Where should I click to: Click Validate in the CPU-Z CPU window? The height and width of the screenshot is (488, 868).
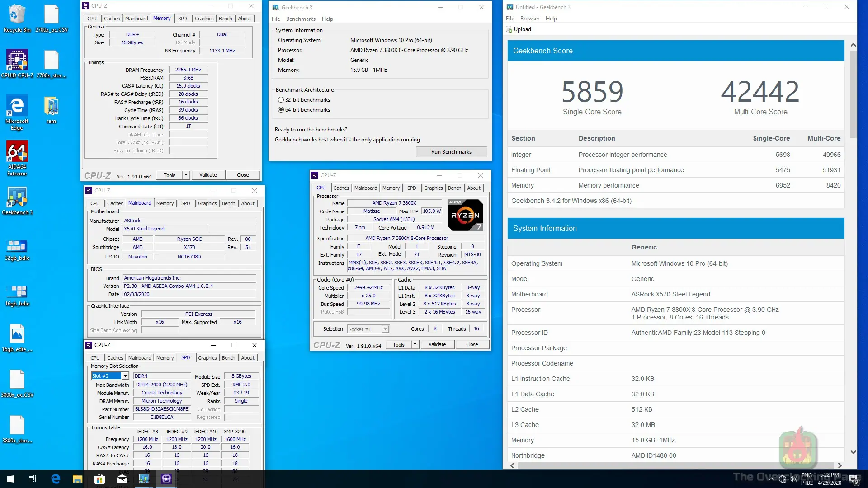click(x=437, y=344)
